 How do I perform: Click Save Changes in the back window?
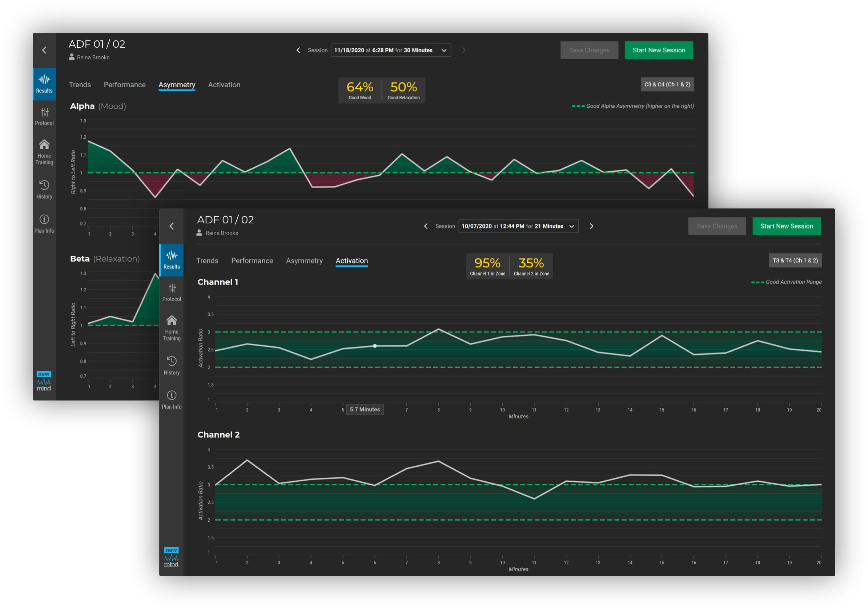coord(589,50)
